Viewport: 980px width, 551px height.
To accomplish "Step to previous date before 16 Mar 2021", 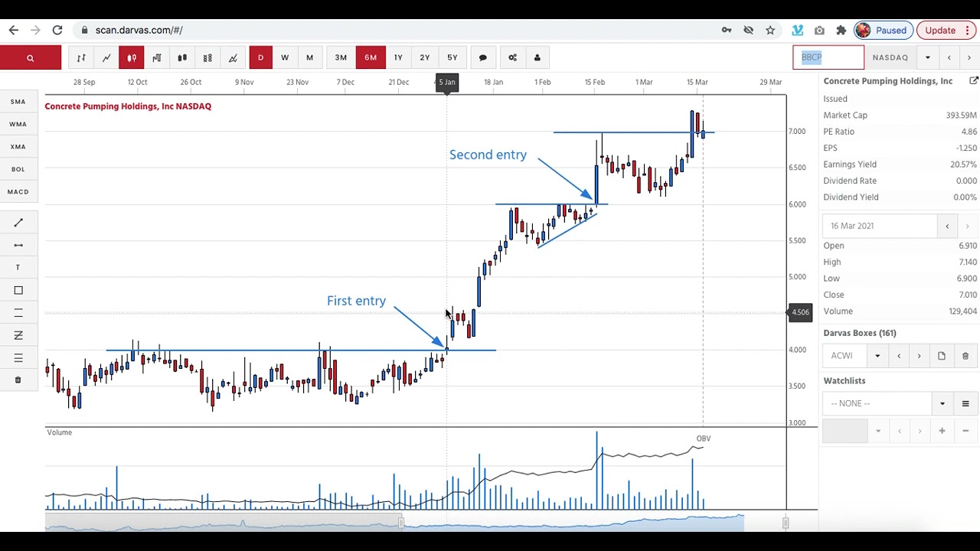I will click(x=947, y=226).
